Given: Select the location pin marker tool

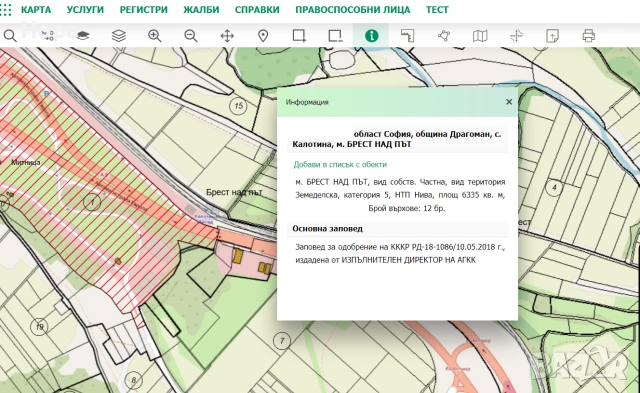Looking at the screenshot, I should coord(263,36).
